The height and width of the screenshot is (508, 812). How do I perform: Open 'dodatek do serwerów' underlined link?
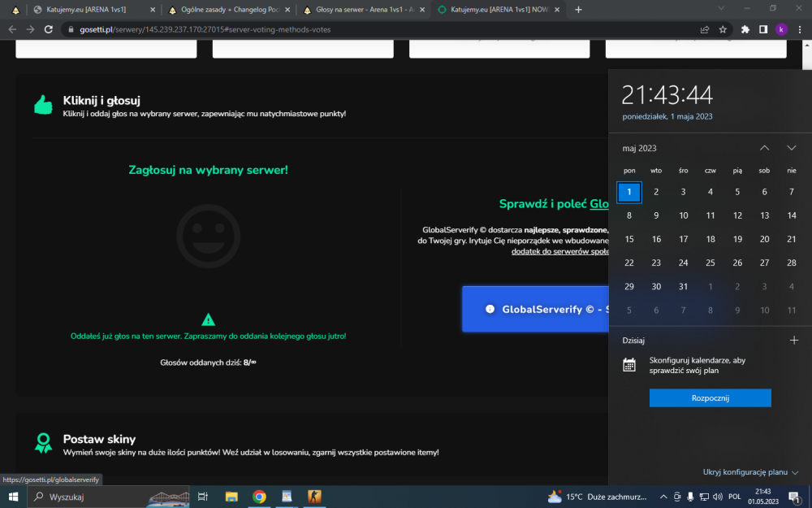pos(559,251)
